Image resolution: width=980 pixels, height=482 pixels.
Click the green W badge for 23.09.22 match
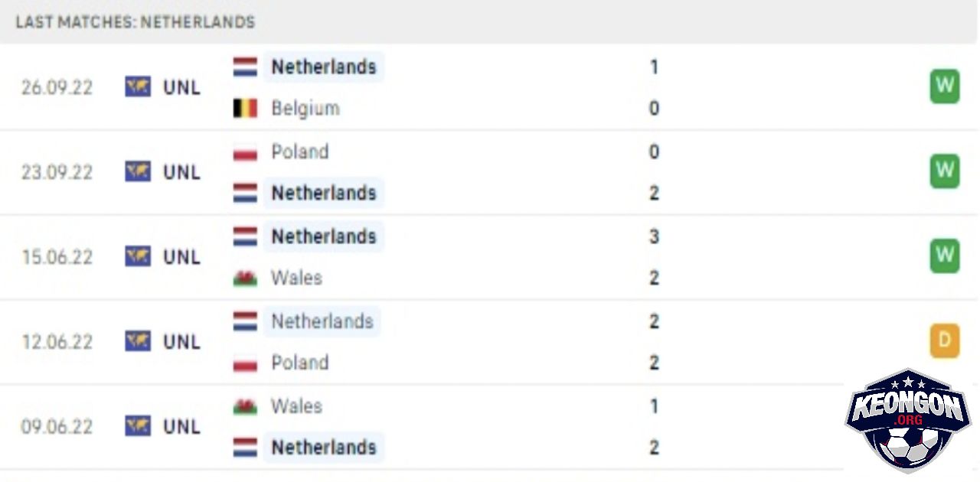coord(945,171)
